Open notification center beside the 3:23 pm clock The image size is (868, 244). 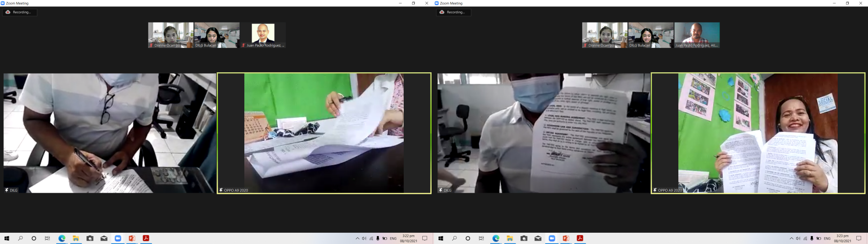click(x=859, y=239)
